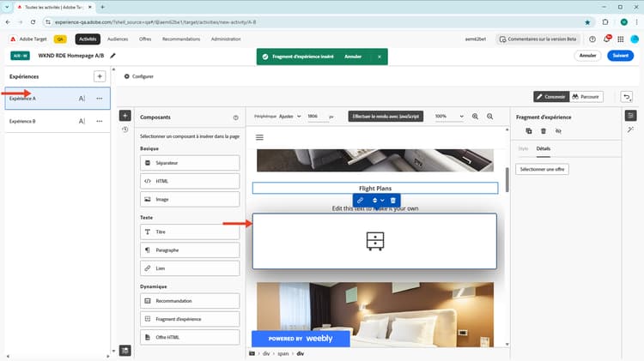Screen dimensions: 644x361
Task: Zoom out of the page preview
Action: click(490, 117)
